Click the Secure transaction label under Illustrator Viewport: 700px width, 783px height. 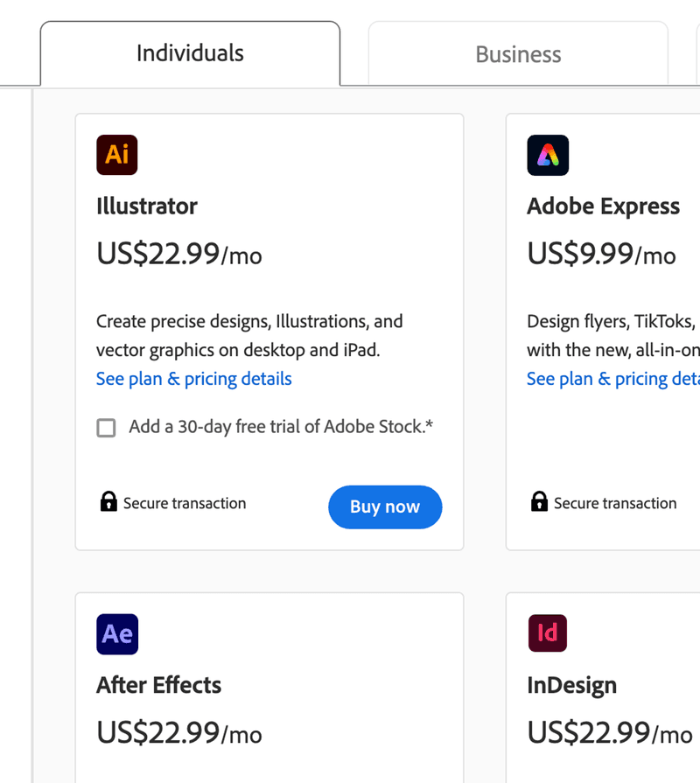184,503
